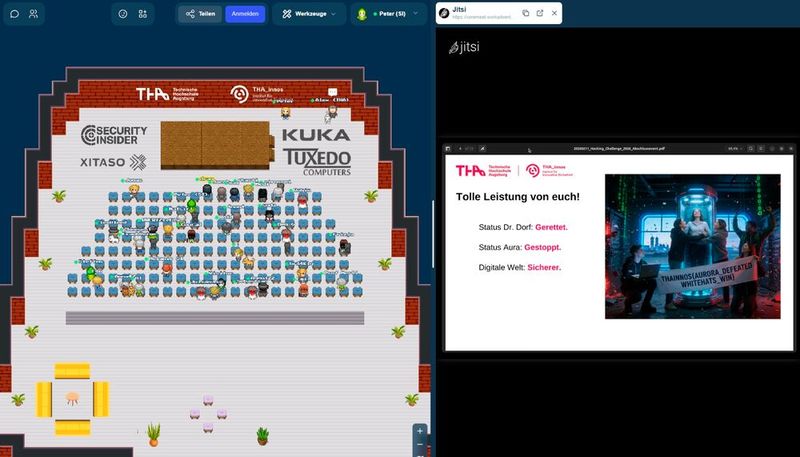Viewport: 800px width, 457px height.
Task: Open the emoji reactions smiley icon
Action: click(x=122, y=14)
